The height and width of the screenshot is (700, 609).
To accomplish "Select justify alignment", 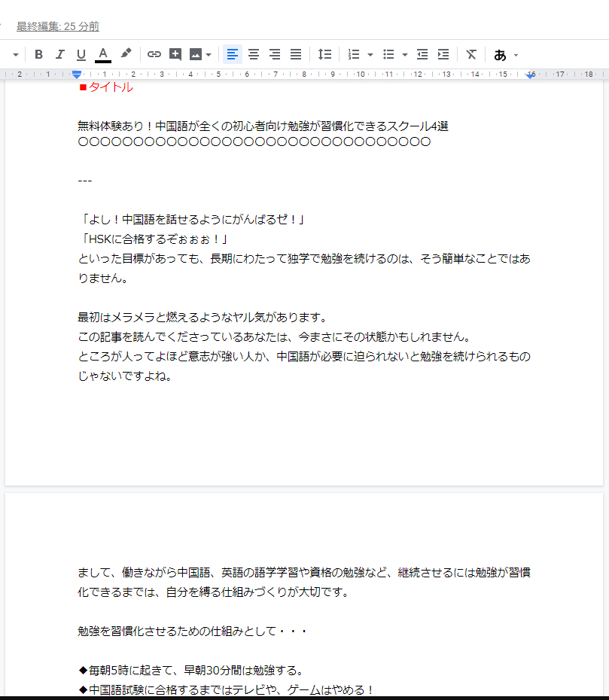I will click(296, 54).
